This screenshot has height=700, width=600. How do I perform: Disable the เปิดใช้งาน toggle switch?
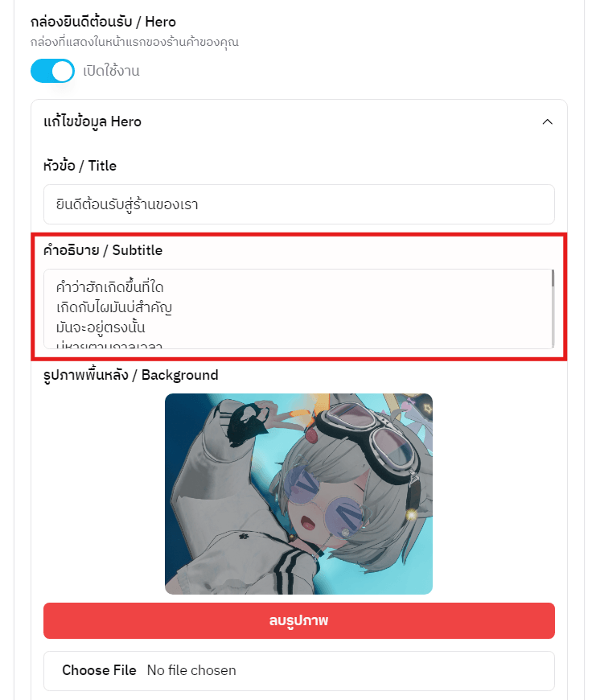pos(52,71)
